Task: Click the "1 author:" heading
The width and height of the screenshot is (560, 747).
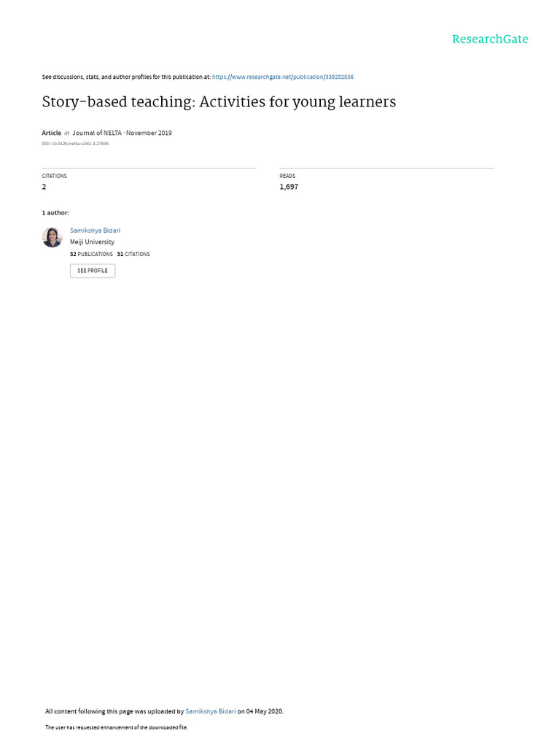Action: coord(55,213)
